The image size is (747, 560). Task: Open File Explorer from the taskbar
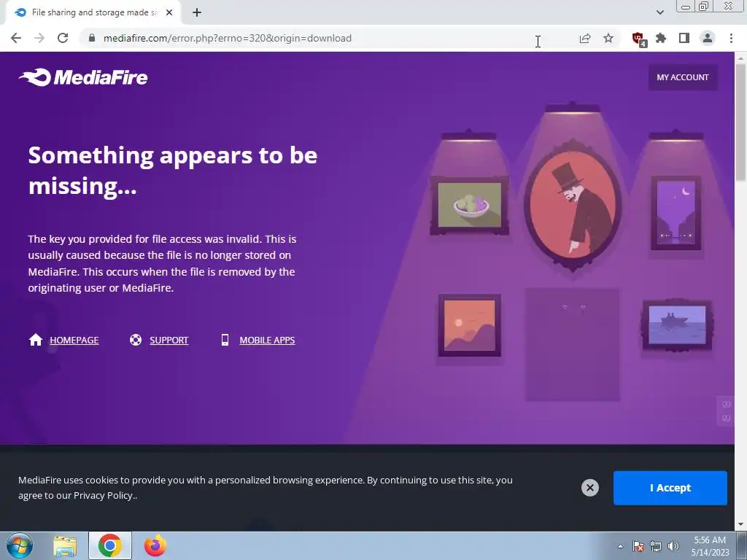65,546
